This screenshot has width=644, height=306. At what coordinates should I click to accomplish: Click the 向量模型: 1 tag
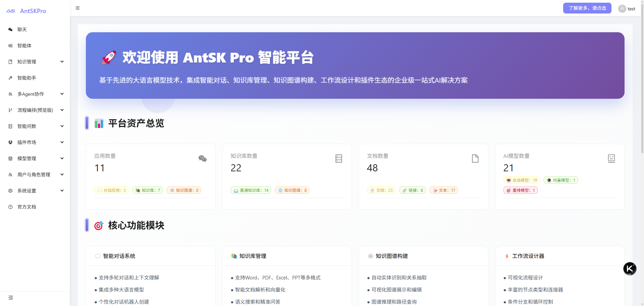click(561, 180)
